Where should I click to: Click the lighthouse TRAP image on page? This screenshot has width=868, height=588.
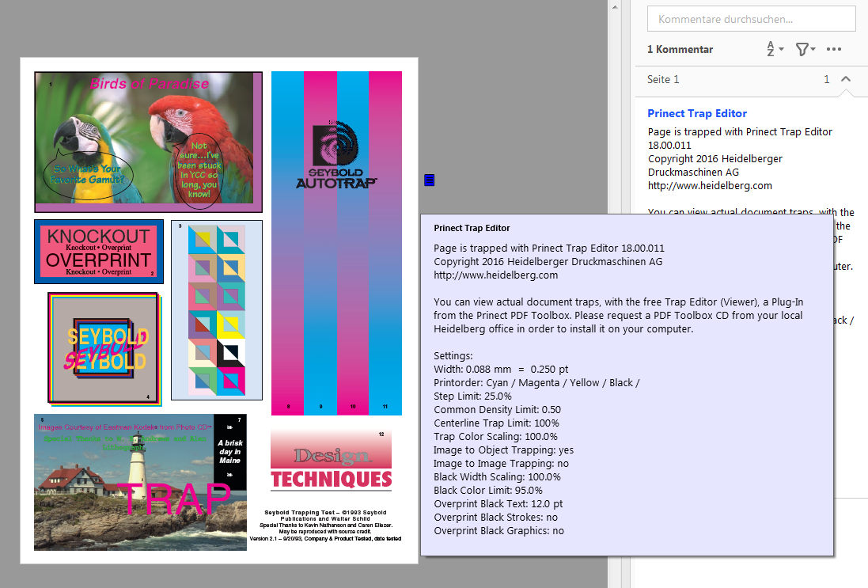pyautogui.click(x=140, y=482)
